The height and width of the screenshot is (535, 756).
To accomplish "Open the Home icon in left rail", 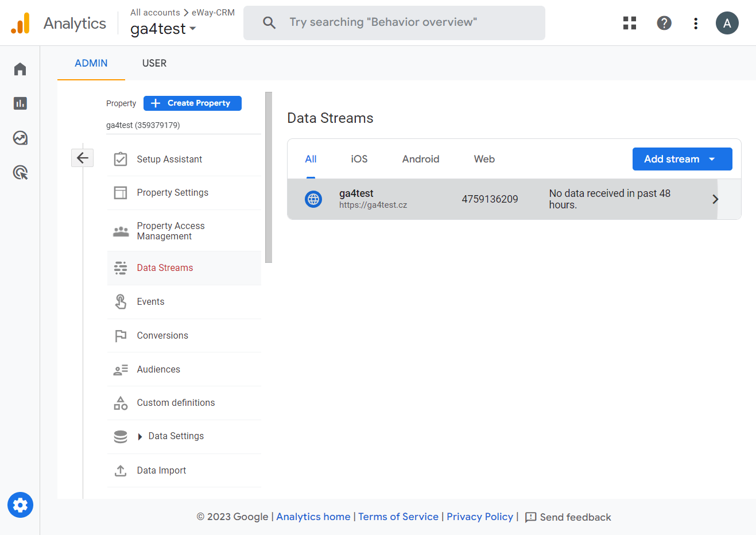I will click(x=20, y=69).
